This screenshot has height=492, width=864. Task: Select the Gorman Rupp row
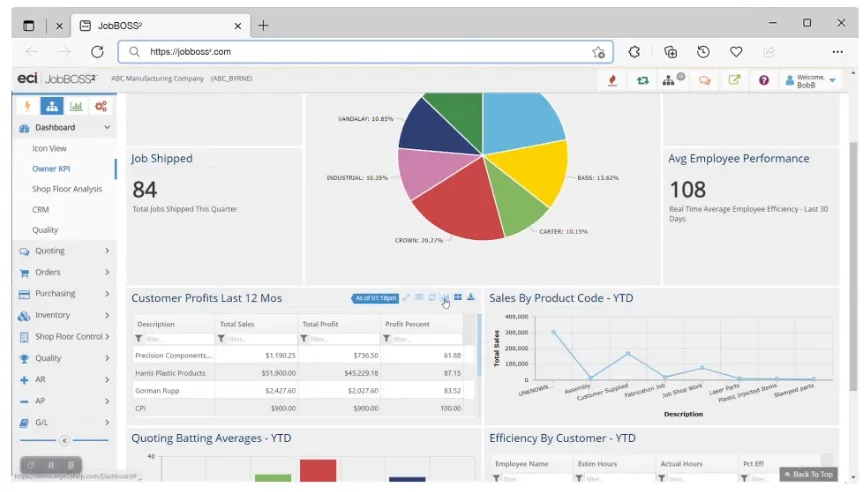[x=301, y=391]
